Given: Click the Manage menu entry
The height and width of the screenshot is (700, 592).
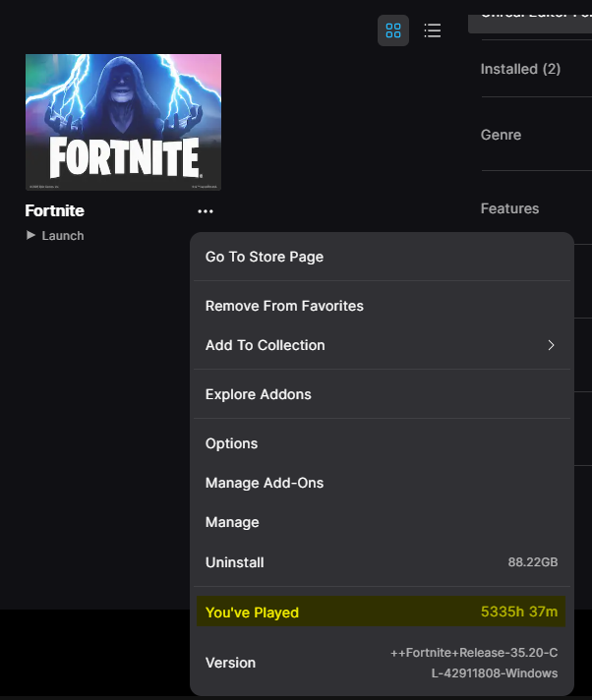Looking at the screenshot, I should click(x=382, y=522).
